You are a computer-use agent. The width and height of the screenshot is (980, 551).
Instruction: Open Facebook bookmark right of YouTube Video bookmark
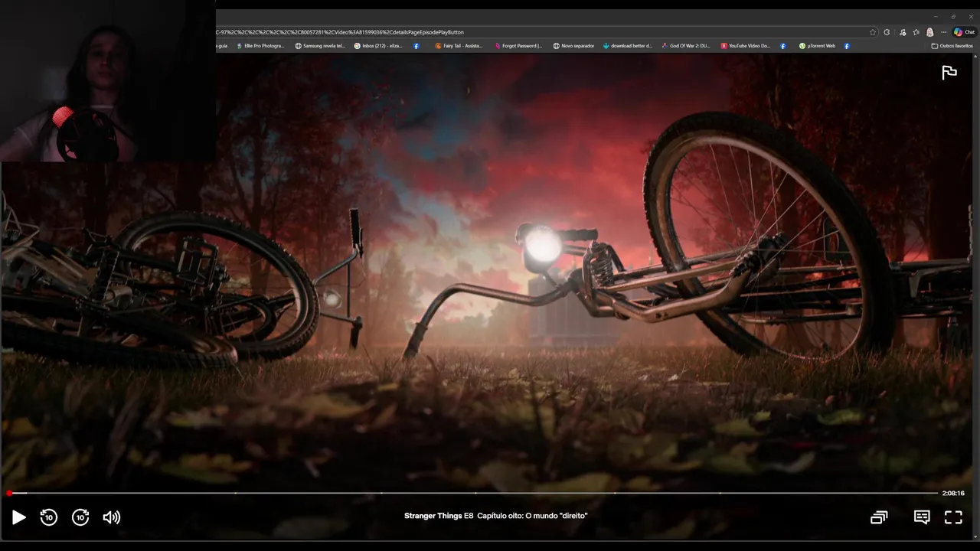(782, 46)
